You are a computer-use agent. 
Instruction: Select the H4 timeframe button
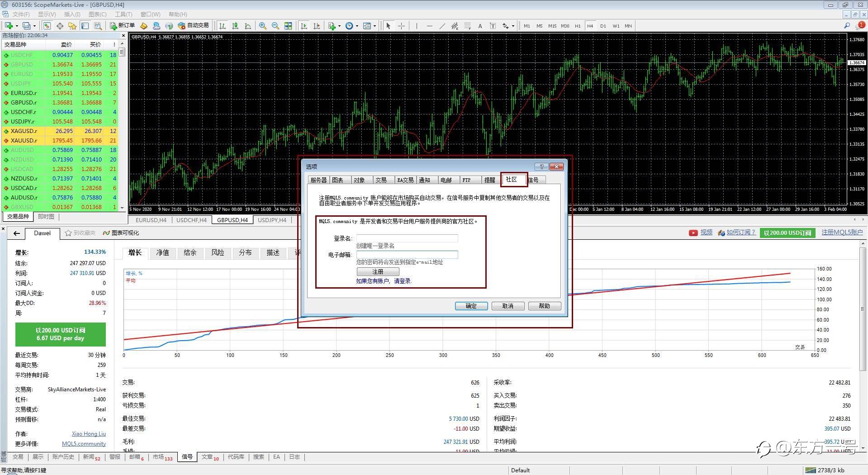tap(590, 26)
